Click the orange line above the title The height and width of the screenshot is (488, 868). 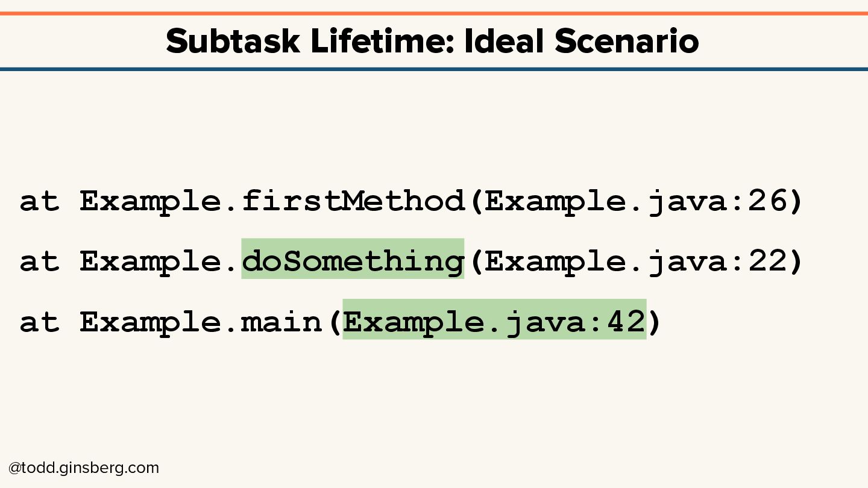pyautogui.click(x=434, y=13)
